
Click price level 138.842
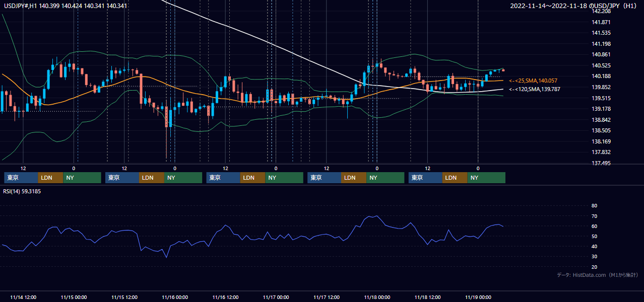(601, 120)
